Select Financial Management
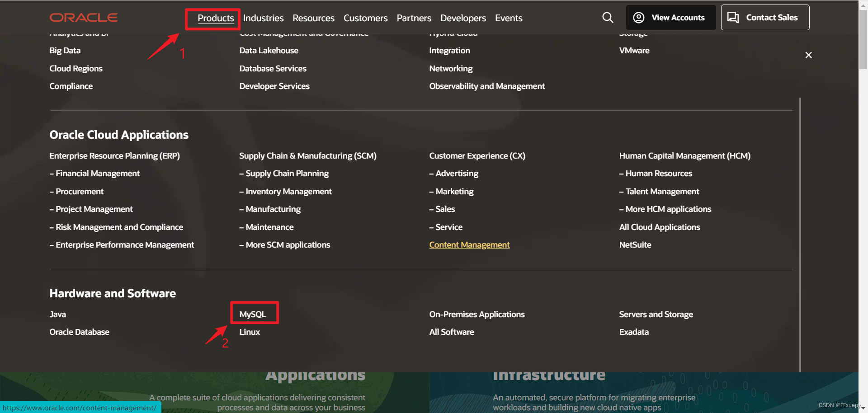Image resolution: width=868 pixels, height=413 pixels. [x=94, y=174]
